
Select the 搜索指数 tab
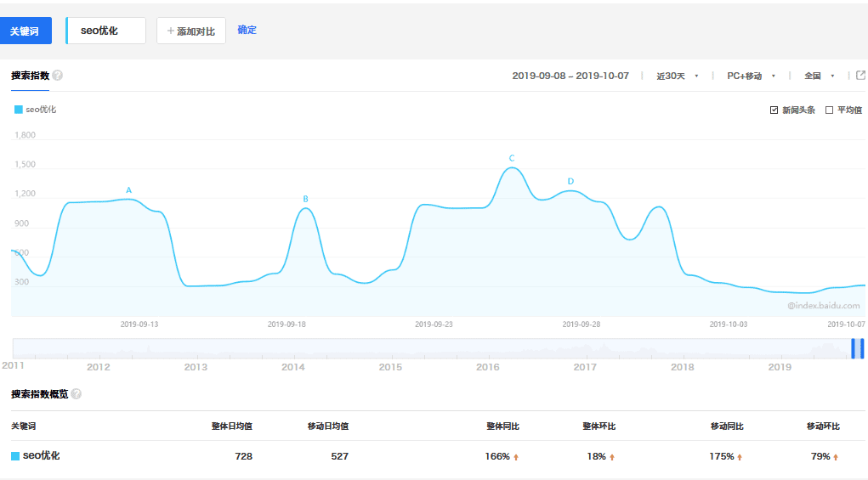[30, 76]
